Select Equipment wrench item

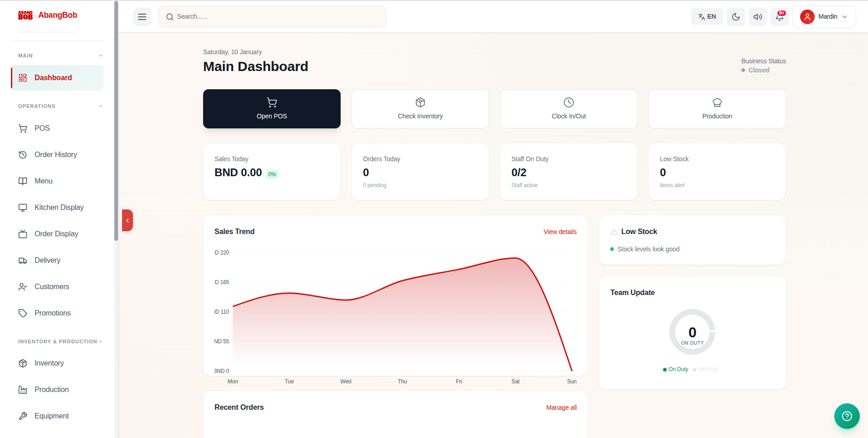point(51,416)
